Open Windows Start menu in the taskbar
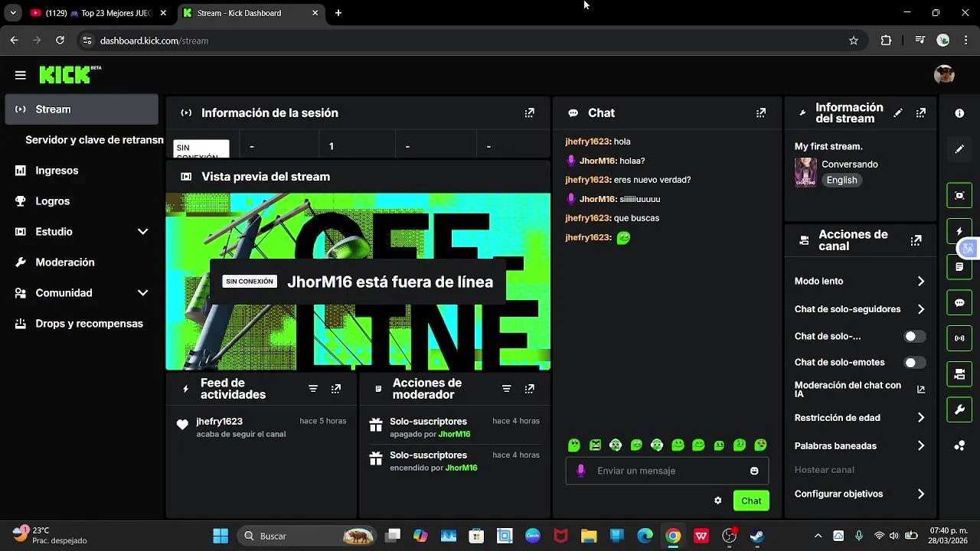The height and width of the screenshot is (551, 980). [x=220, y=536]
